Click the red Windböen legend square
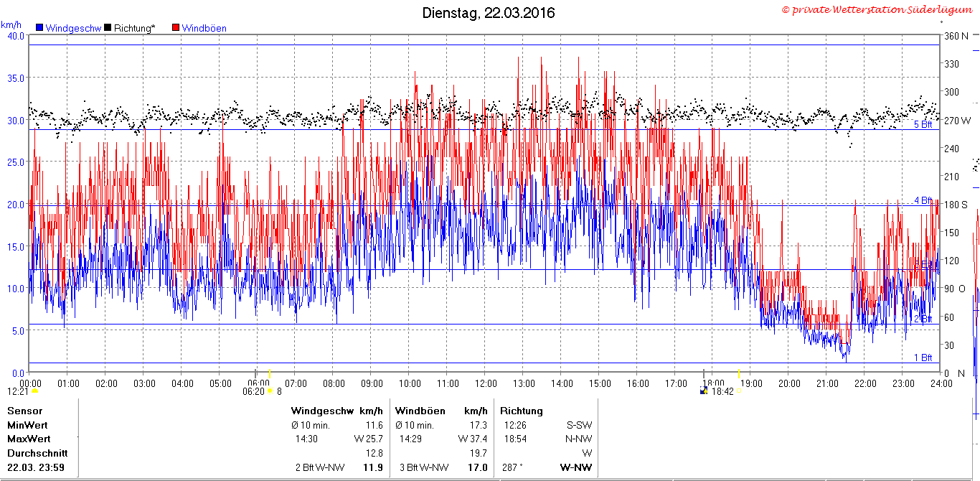 [176, 28]
